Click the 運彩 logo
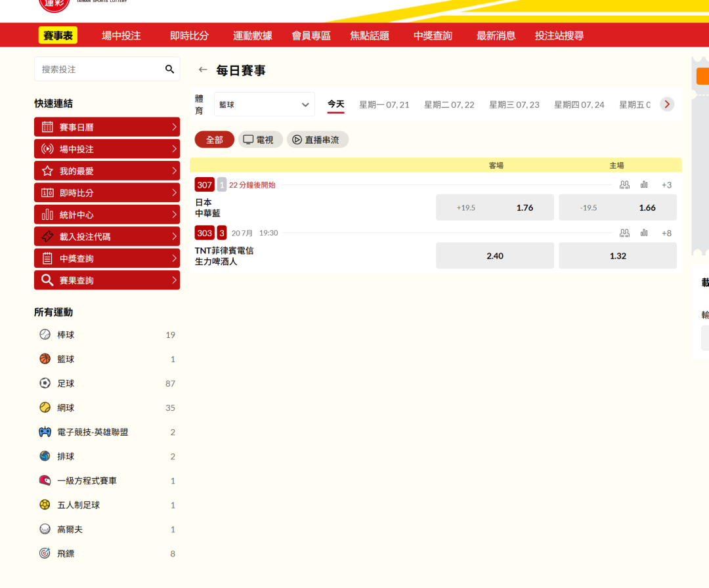The height and width of the screenshot is (588, 709). pos(54,5)
